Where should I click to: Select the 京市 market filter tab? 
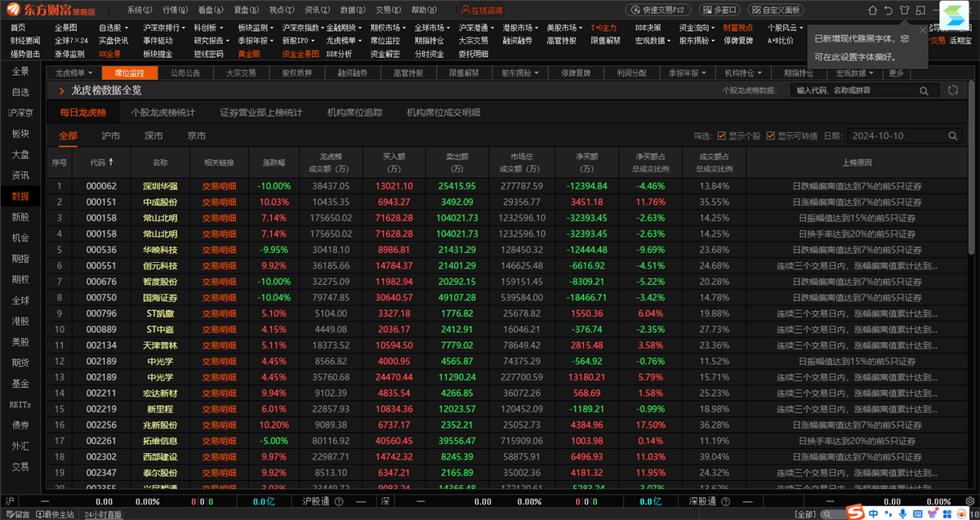click(x=196, y=136)
